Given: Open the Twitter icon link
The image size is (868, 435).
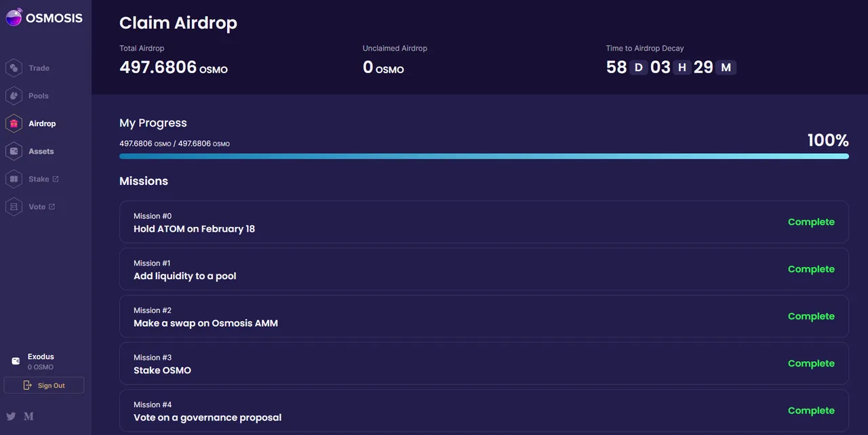Looking at the screenshot, I should [11, 416].
